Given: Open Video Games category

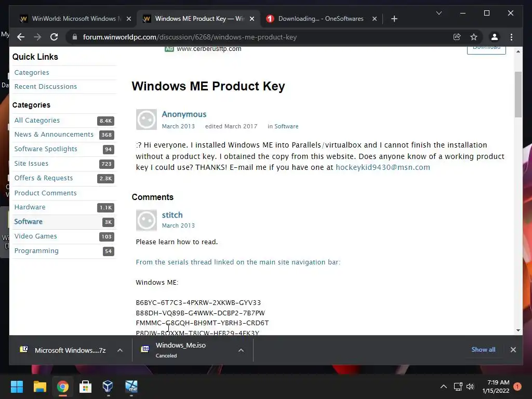Looking at the screenshot, I should 36,236.
